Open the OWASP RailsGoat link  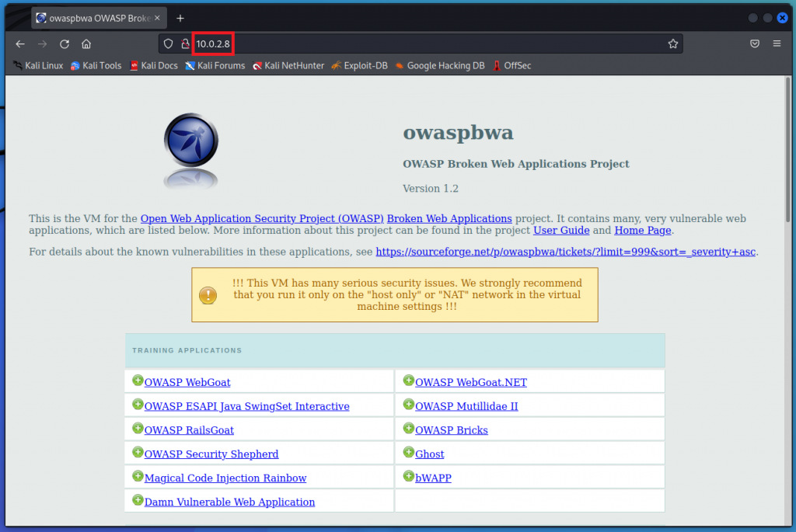189,430
